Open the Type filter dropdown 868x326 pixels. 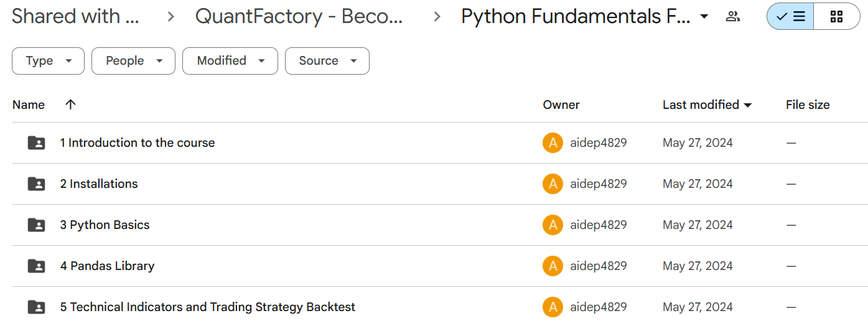point(49,61)
